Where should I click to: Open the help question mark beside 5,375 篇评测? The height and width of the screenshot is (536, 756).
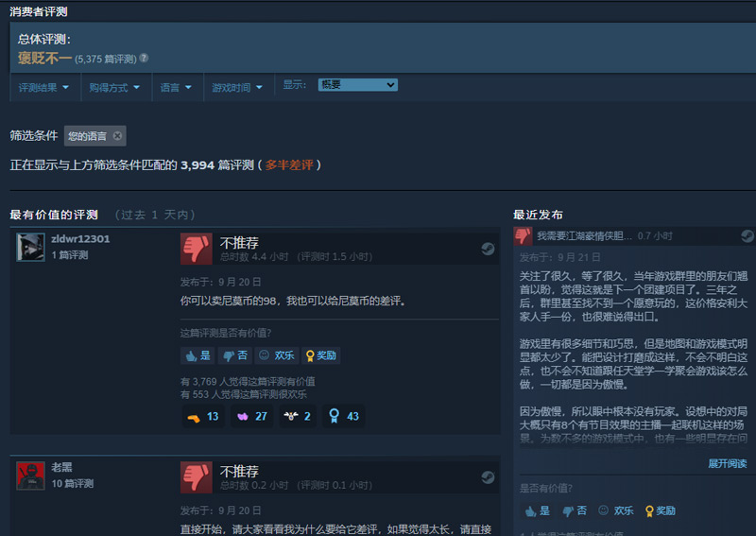[x=144, y=58]
